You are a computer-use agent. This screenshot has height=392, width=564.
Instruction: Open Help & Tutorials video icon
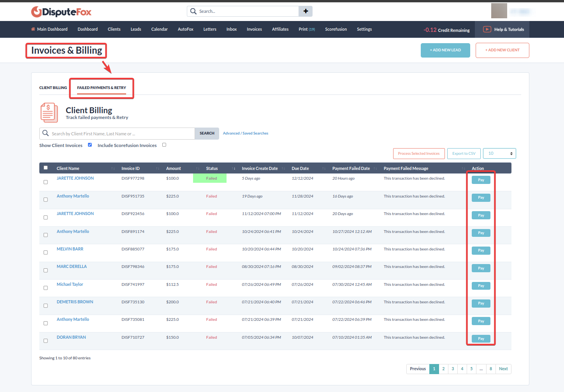[x=487, y=29]
